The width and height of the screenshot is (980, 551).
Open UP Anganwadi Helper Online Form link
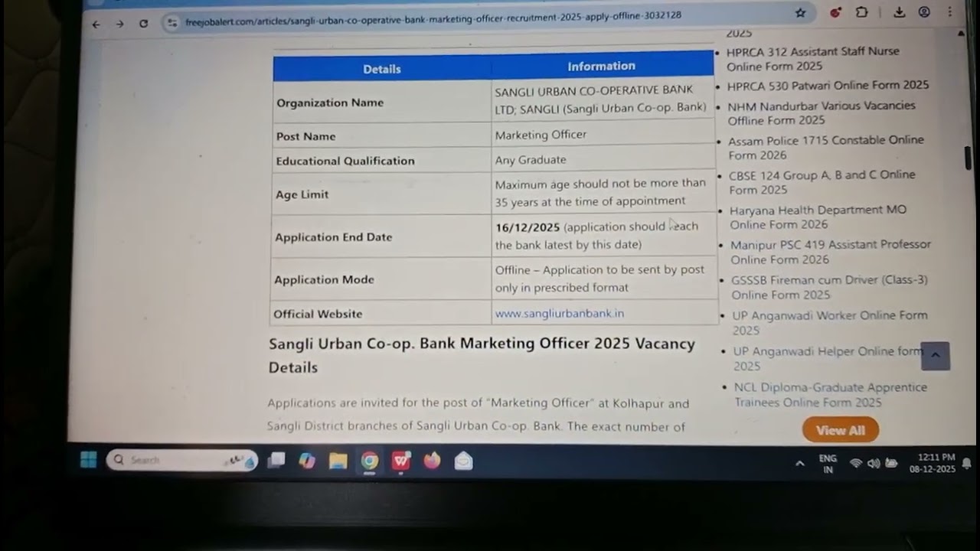(827, 358)
